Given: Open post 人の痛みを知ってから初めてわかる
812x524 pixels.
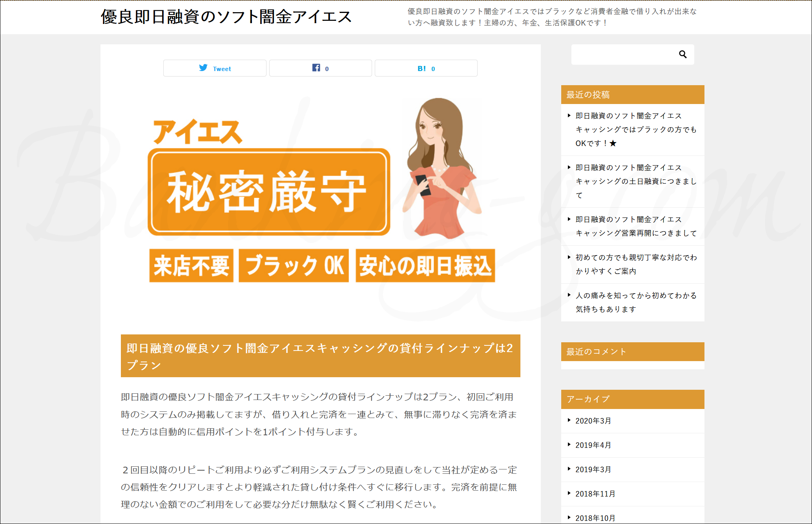Looking at the screenshot, I should [x=635, y=302].
